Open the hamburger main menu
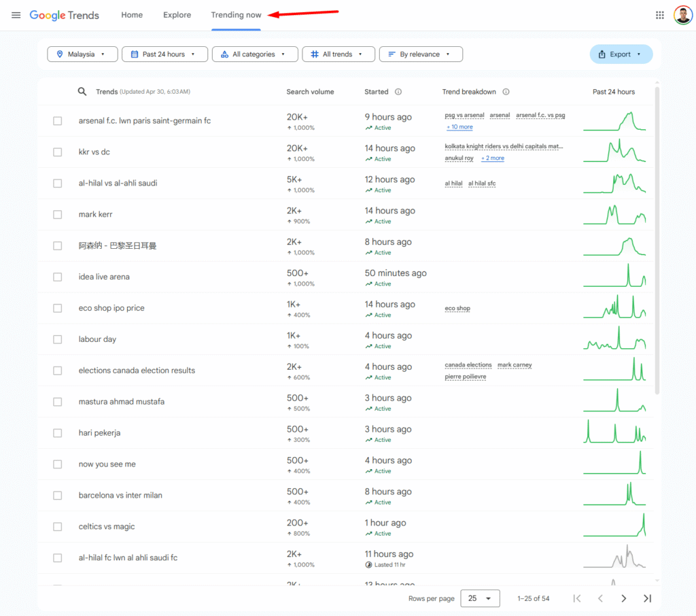696x616 pixels. (x=16, y=15)
